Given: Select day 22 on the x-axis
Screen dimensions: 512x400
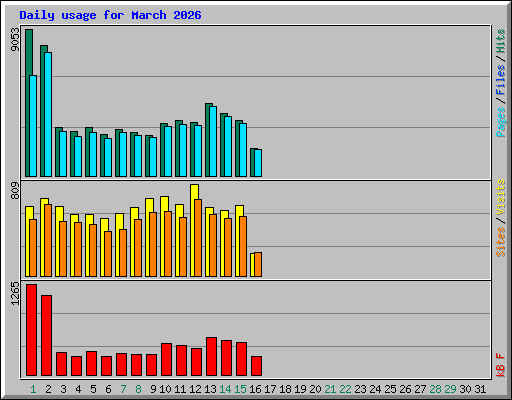Looking at the screenshot, I should pyautogui.click(x=345, y=389).
